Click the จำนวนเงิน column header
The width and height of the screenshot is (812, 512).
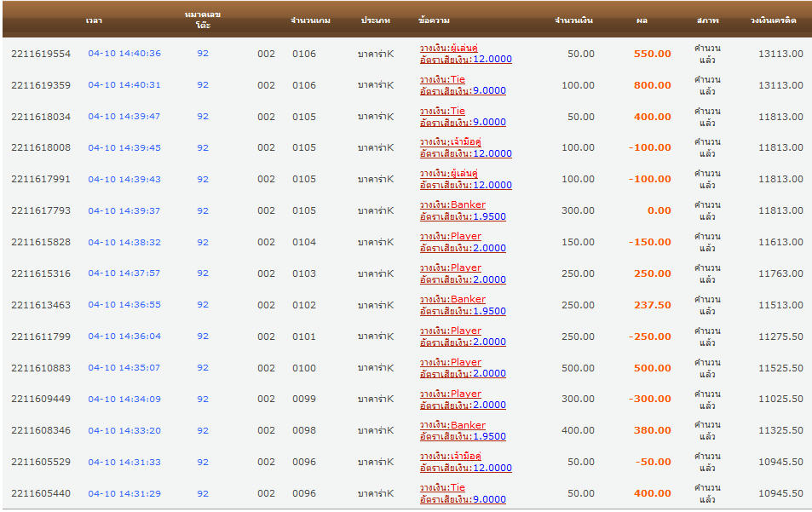click(x=573, y=20)
